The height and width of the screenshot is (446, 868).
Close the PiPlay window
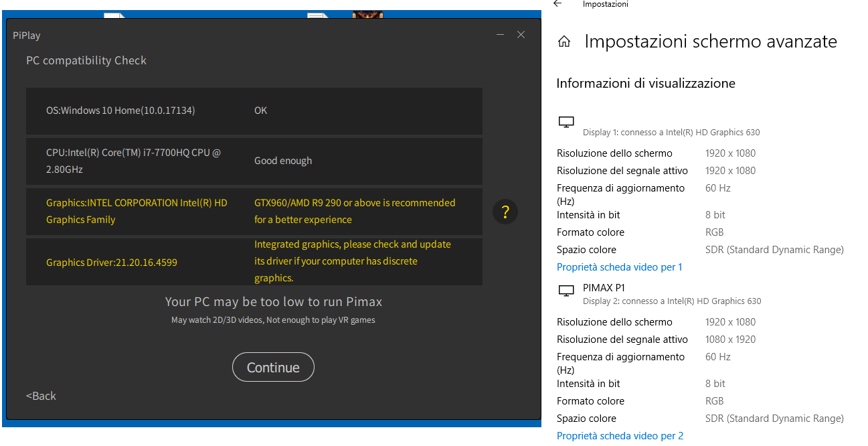point(521,35)
